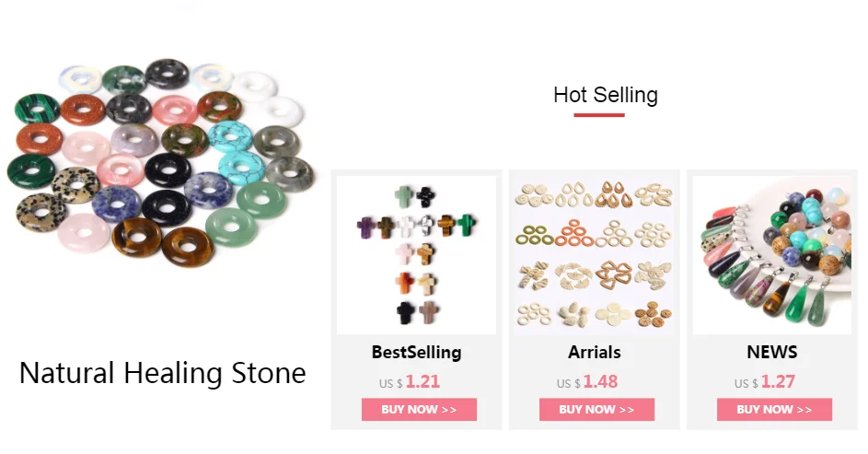
Task: Select the NEWS title
Action: [x=771, y=352]
